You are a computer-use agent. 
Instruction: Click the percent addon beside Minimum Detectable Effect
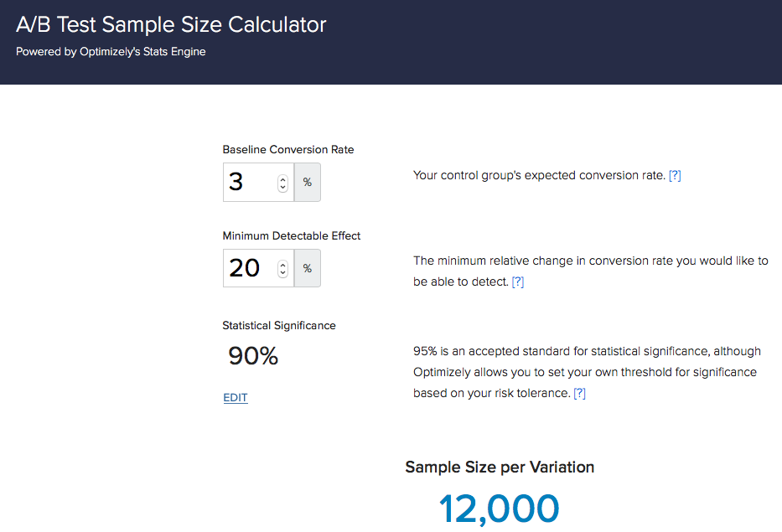point(308,268)
